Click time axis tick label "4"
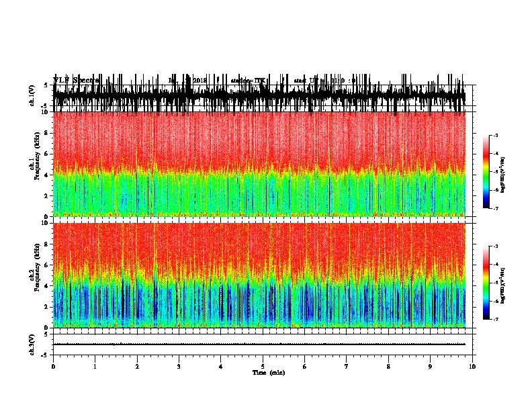Viewport: 532px width, 411px height. pyautogui.click(x=221, y=367)
